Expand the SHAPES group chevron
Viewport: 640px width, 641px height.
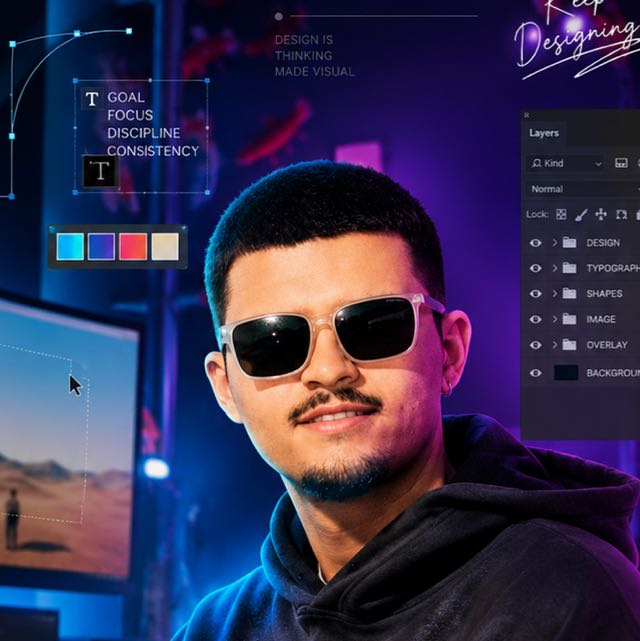pyautogui.click(x=555, y=294)
